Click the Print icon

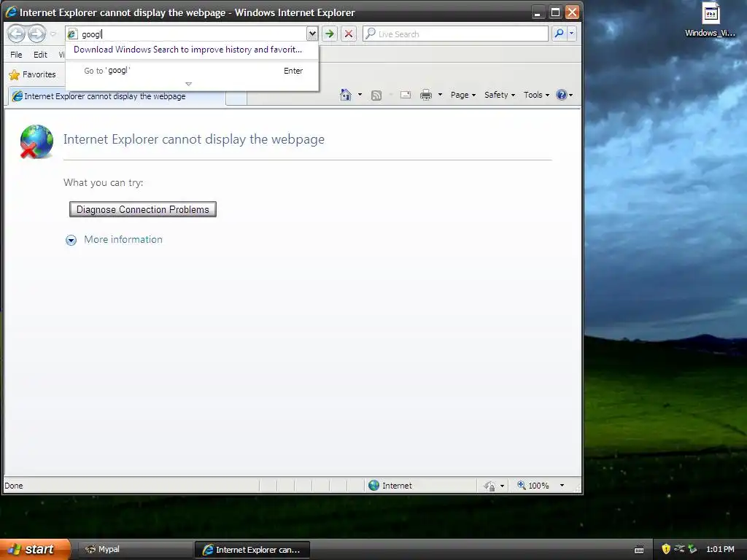pyautogui.click(x=426, y=95)
